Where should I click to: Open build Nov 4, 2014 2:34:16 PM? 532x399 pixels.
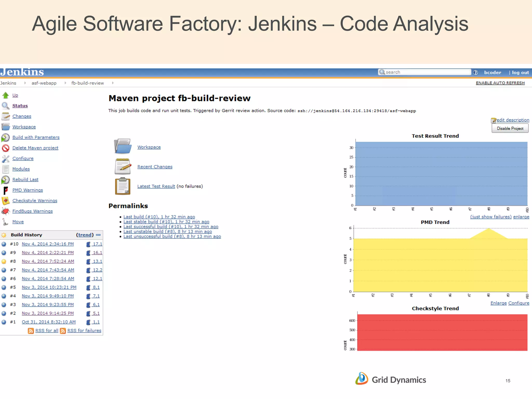click(x=48, y=244)
